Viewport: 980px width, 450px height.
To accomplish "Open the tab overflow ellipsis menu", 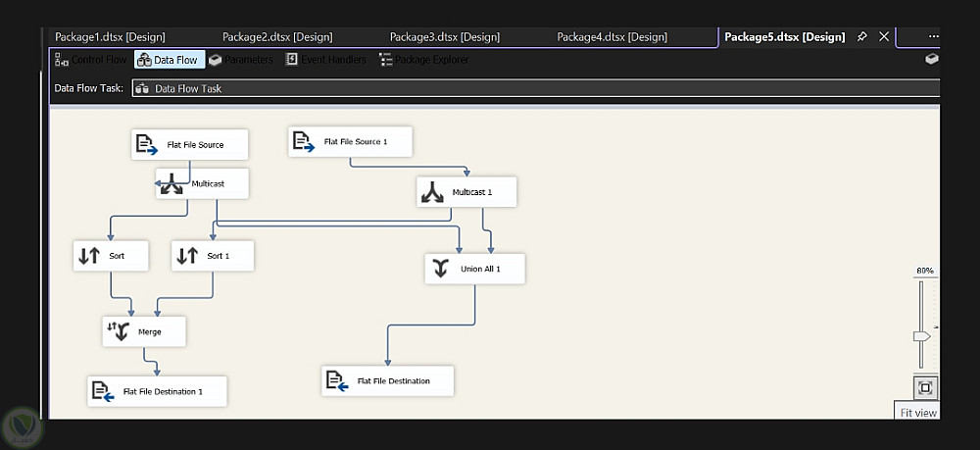I will coord(933,37).
